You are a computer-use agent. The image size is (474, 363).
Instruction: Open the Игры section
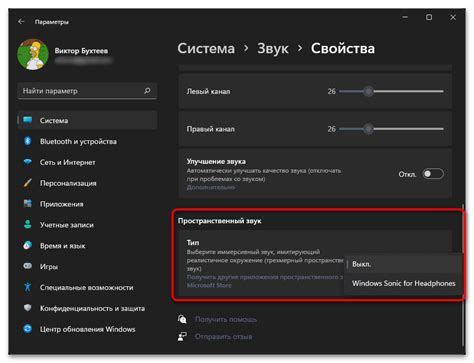point(87,266)
